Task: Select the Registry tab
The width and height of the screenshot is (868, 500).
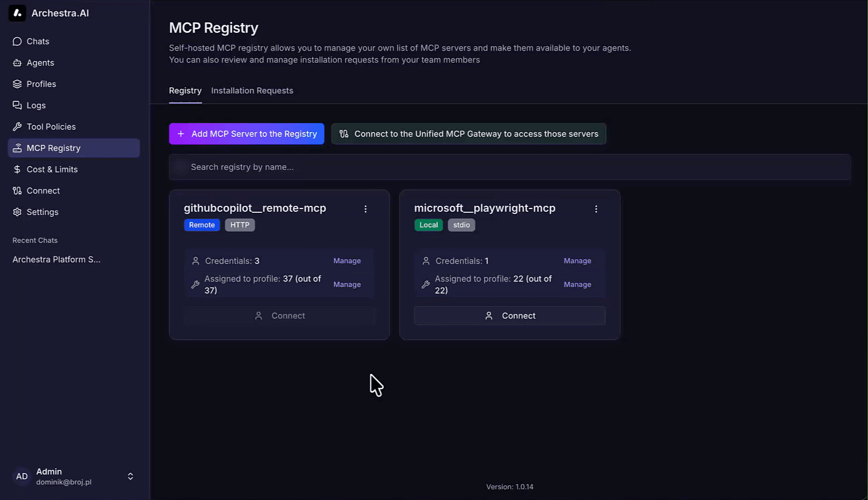Action: point(185,91)
